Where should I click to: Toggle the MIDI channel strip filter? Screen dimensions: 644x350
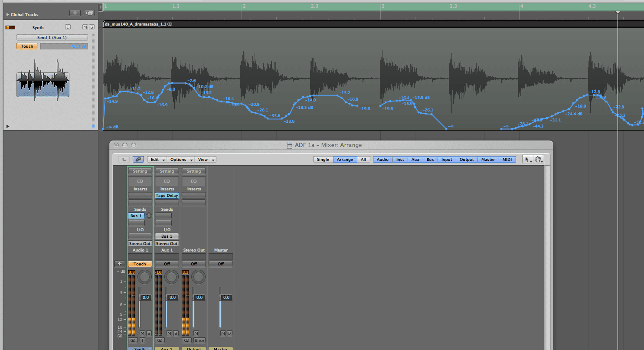(x=507, y=160)
